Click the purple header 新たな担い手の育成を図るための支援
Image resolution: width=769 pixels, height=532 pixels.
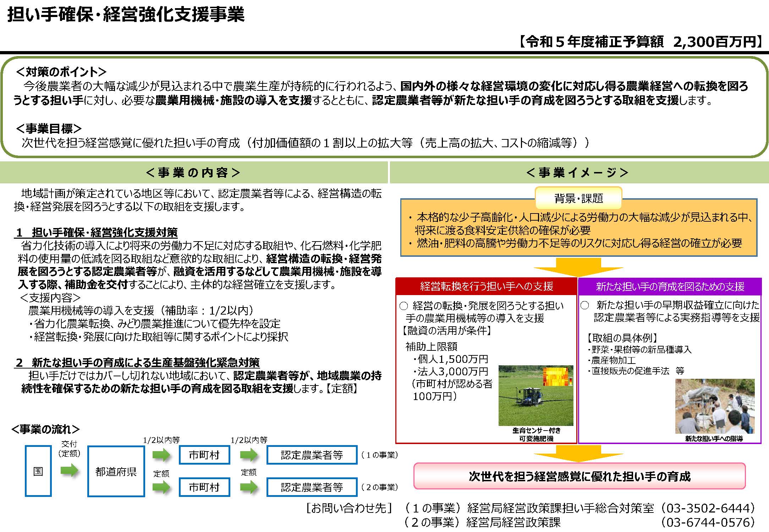pos(670,286)
